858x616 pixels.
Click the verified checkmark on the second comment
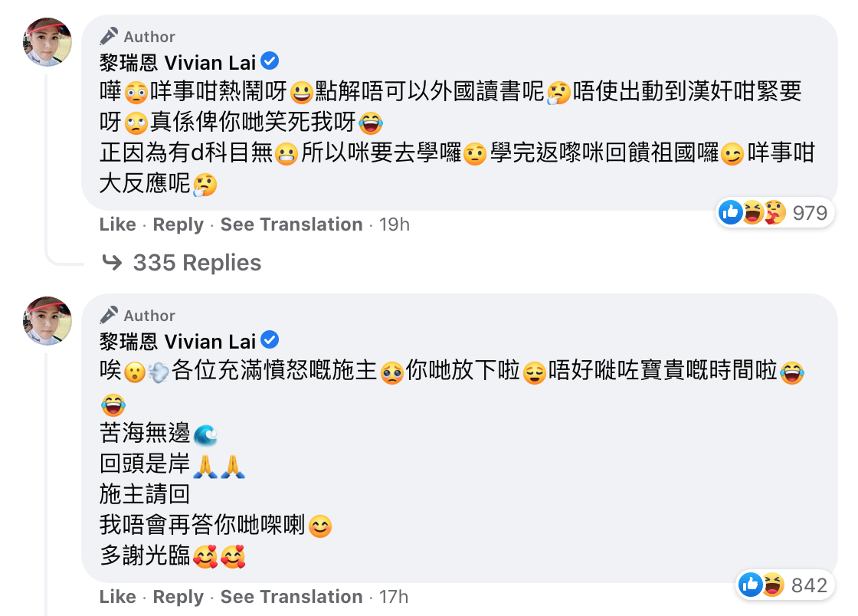(x=270, y=340)
